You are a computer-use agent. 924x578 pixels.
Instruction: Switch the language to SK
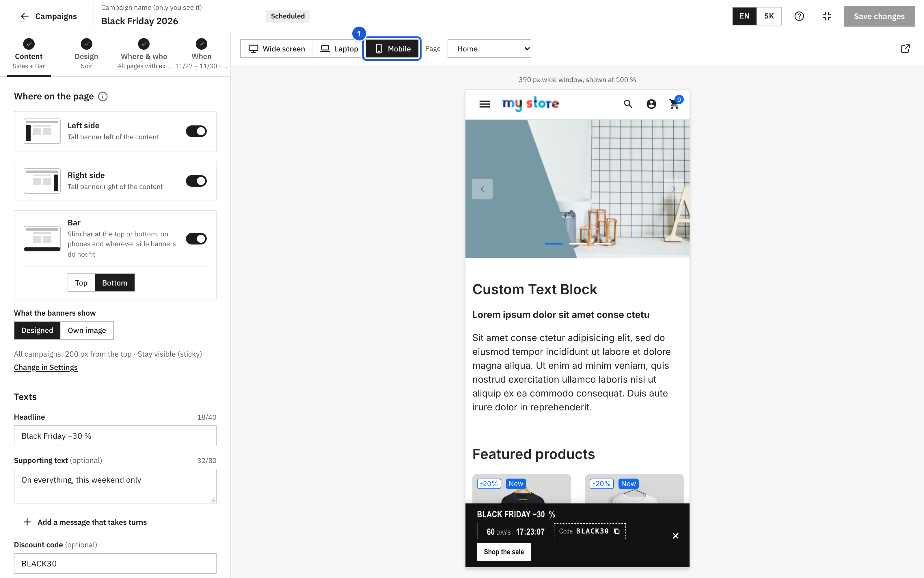tap(769, 16)
